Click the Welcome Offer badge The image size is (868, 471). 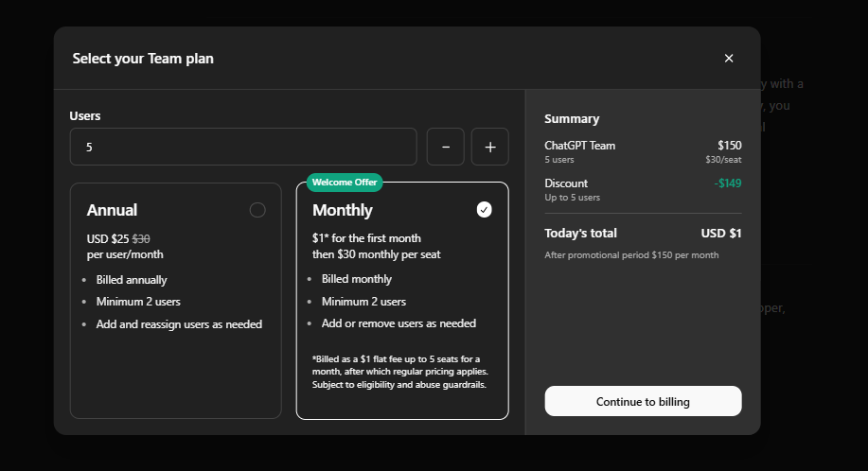[345, 183]
